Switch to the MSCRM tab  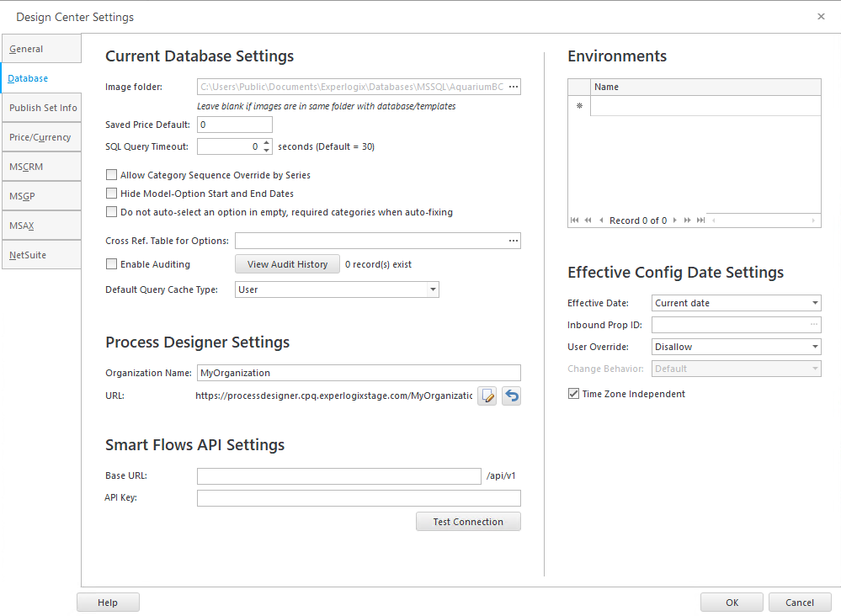tap(41, 167)
